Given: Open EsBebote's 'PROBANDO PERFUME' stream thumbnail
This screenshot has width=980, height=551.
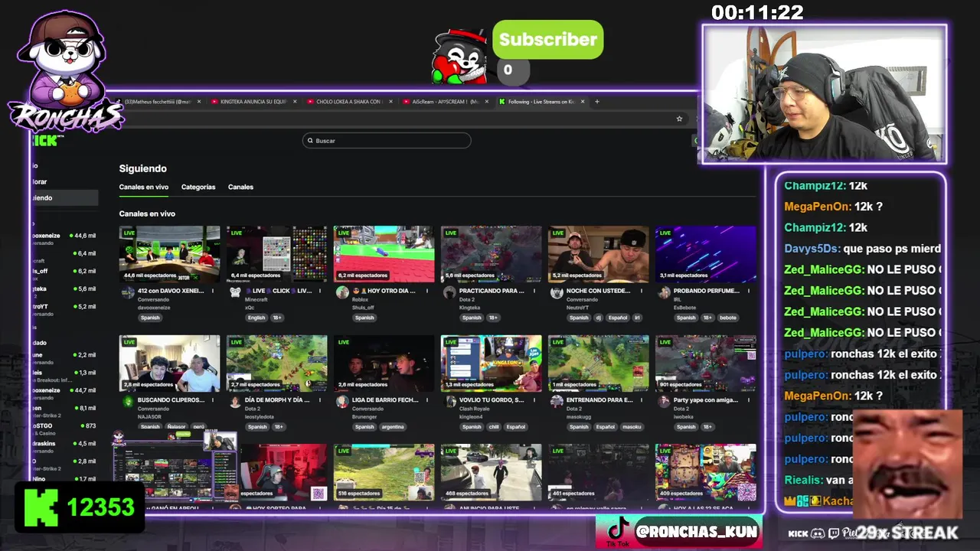Looking at the screenshot, I should click(705, 254).
